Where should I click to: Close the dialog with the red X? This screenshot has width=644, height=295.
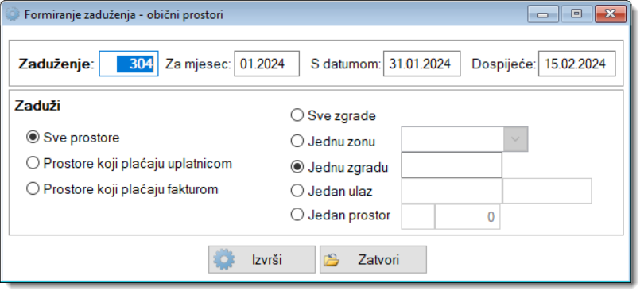611,14
